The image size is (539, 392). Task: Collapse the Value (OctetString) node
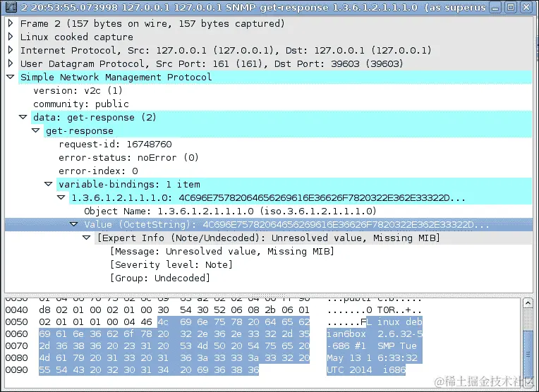74,224
